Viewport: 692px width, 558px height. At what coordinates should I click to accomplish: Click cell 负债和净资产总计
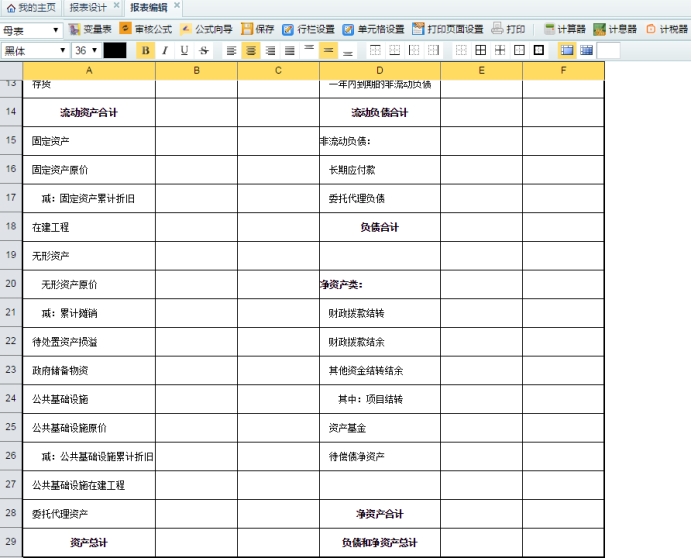[380, 543]
